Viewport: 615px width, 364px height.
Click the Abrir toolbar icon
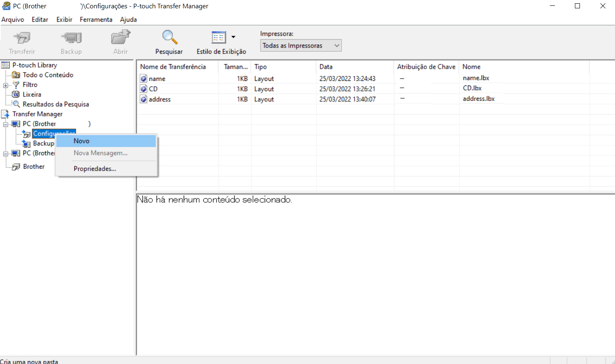(x=121, y=37)
